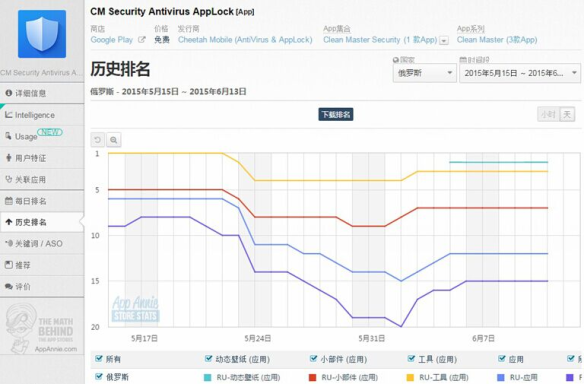Toggle the 动态壁纸 (应用) checkbox
584x384 pixels.
[208, 358]
